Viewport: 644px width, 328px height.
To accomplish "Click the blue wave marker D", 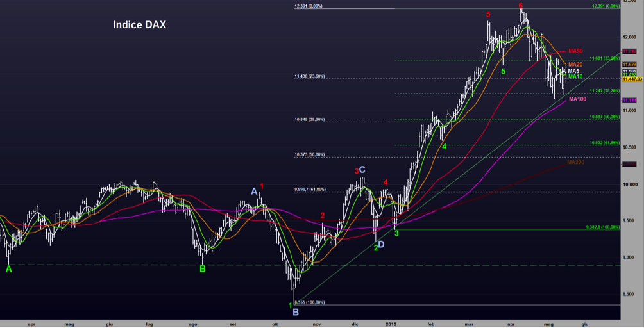I will click(x=381, y=245).
